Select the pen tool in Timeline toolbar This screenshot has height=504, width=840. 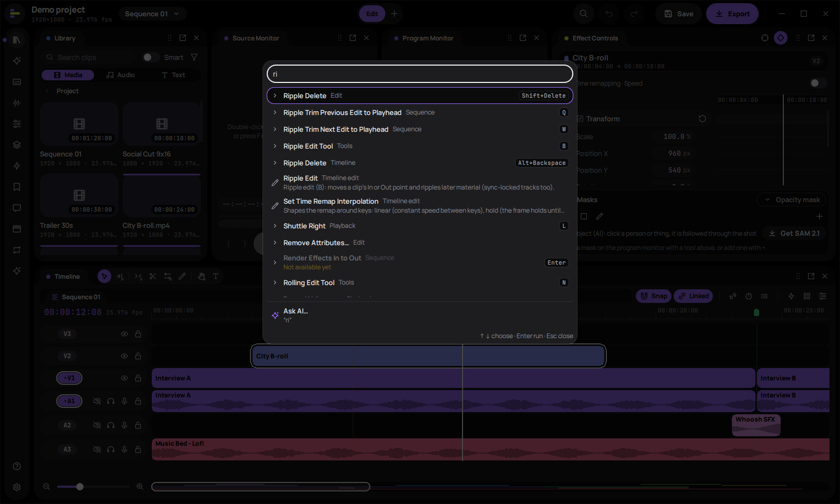(x=182, y=276)
